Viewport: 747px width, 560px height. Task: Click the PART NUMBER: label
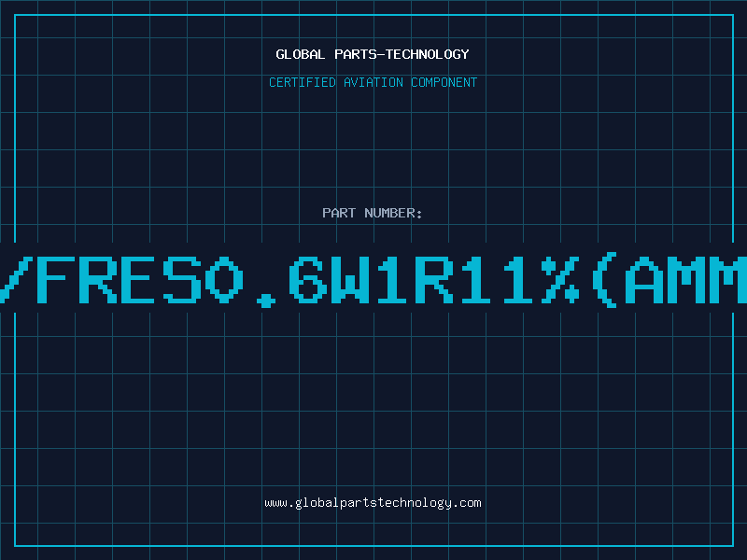373,213
